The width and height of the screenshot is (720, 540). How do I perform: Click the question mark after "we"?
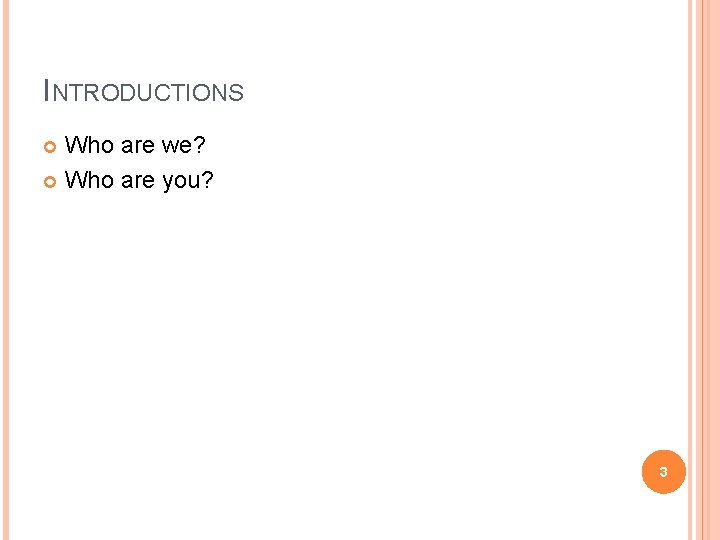pyautogui.click(x=200, y=146)
